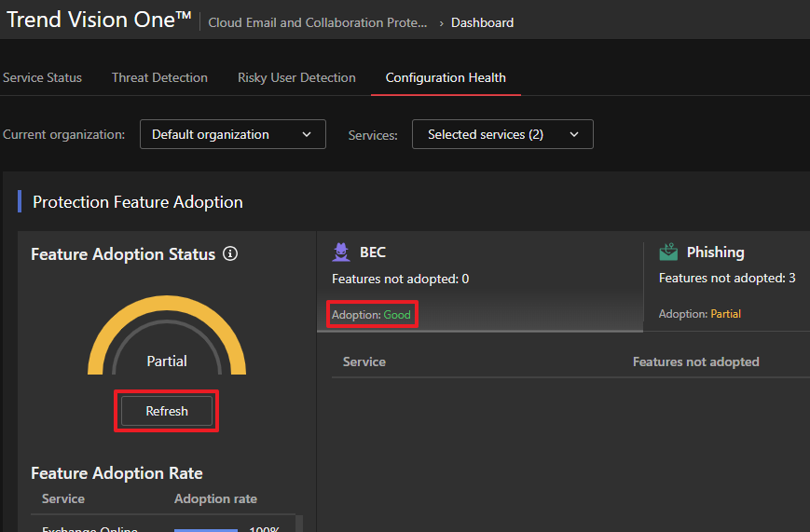Screen dimensions: 810x532
Task: Click the breadcrumb arrow before Dashboard
Action: click(x=440, y=22)
